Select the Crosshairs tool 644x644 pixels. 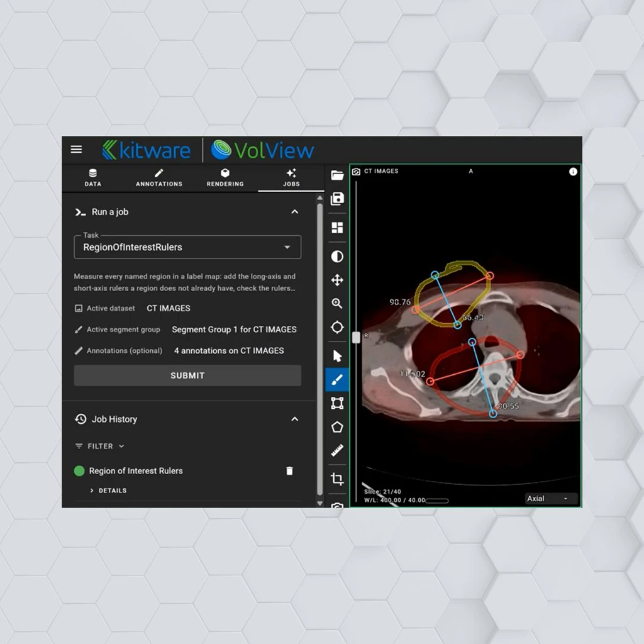coord(337,327)
